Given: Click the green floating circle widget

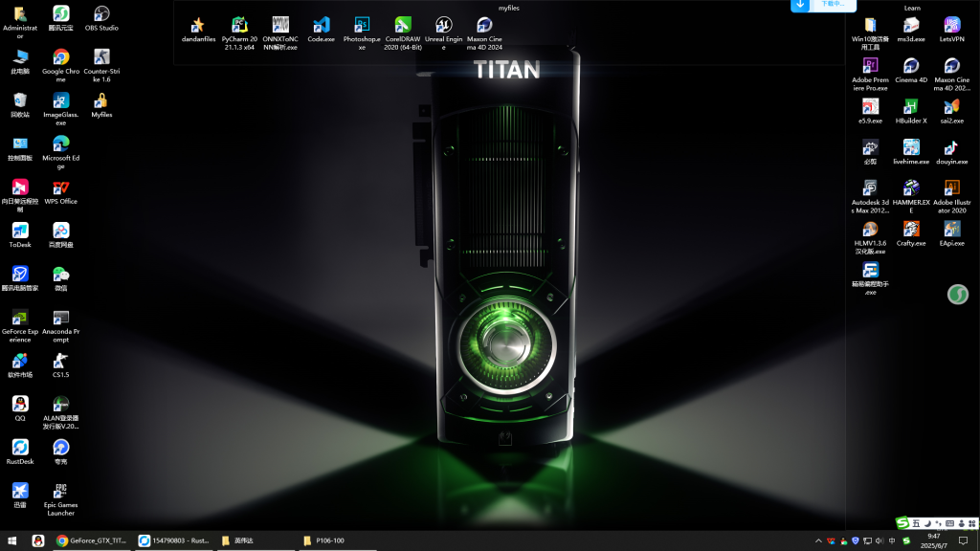Looking at the screenshot, I should click(x=957, y=295).
